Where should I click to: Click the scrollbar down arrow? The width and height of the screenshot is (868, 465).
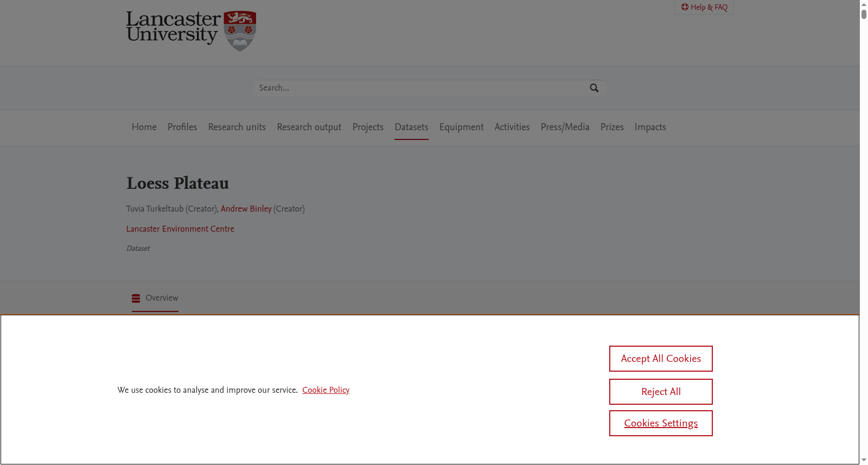[x=864, y=460]
